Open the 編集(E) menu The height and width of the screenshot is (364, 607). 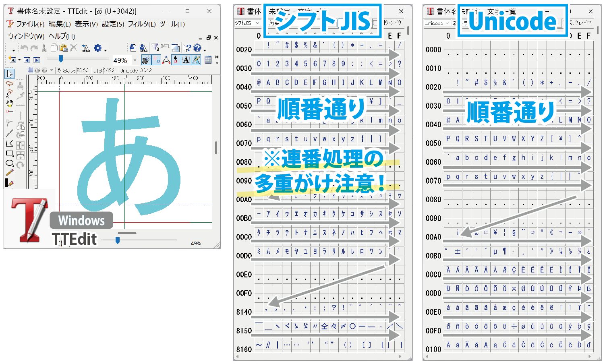point(60,24)
